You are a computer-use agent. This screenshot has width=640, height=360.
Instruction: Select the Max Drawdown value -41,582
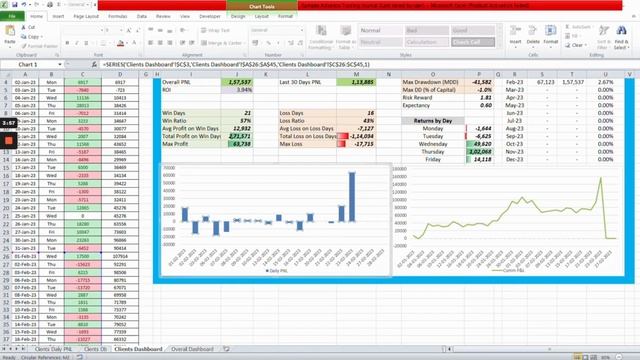[479, 82]
